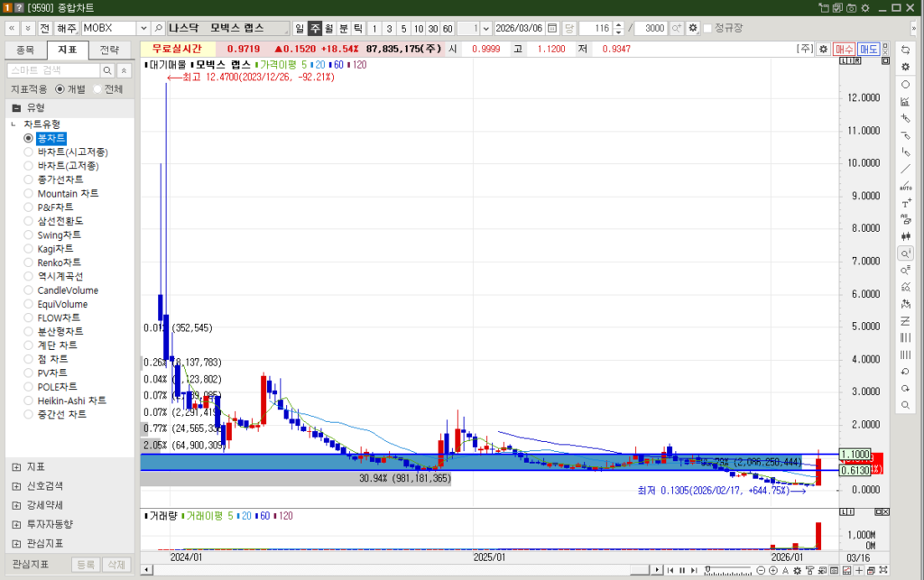Choose the Heikin-Ashi 차트 radio option
The height and width of the screenshot is (580, 924).
(x=28, y=400)
